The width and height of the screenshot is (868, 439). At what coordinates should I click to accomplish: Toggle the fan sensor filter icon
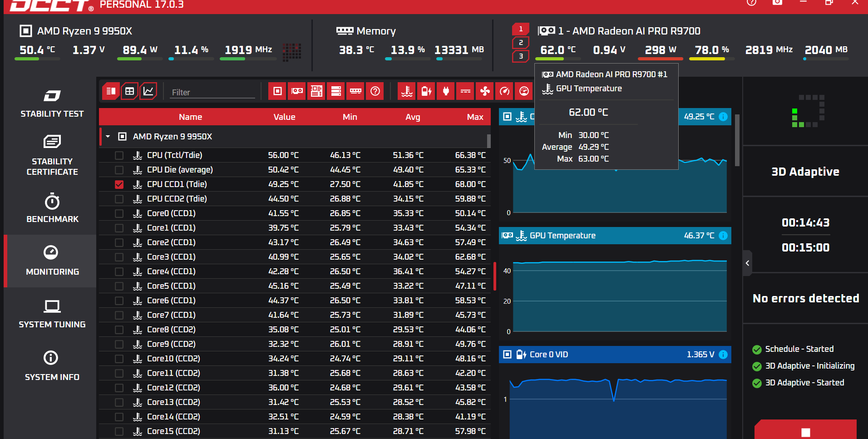tap(485, 91)
